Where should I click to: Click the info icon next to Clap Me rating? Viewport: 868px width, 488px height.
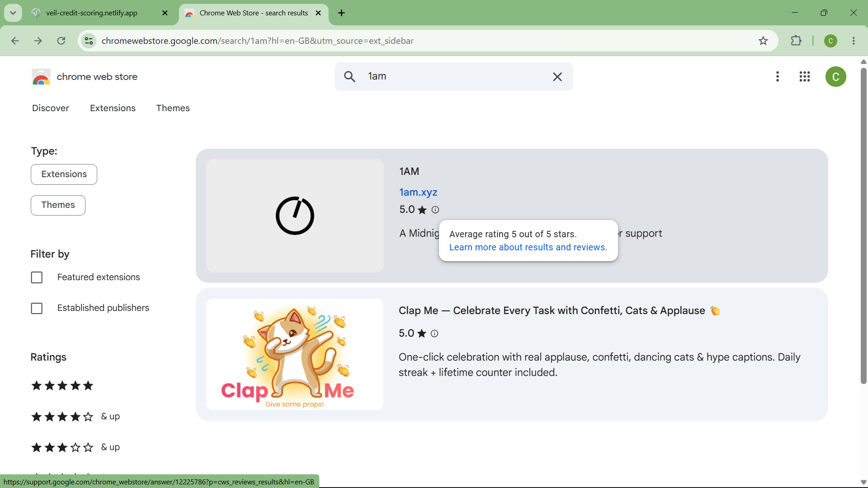(x=434, y=334)
